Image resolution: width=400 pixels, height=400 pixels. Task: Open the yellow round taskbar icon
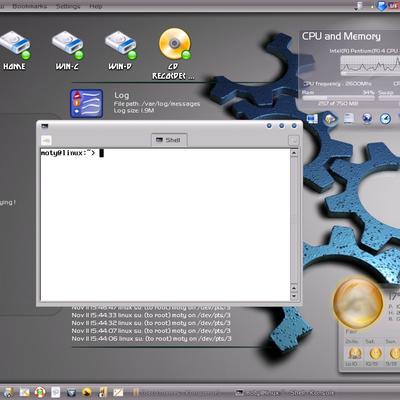[x=87, y=392]
